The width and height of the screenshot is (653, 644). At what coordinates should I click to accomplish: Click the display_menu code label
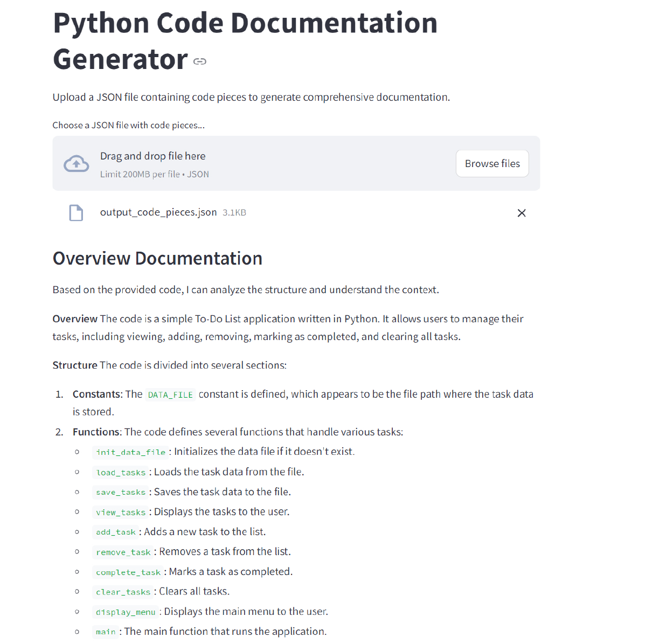[126, 612]
